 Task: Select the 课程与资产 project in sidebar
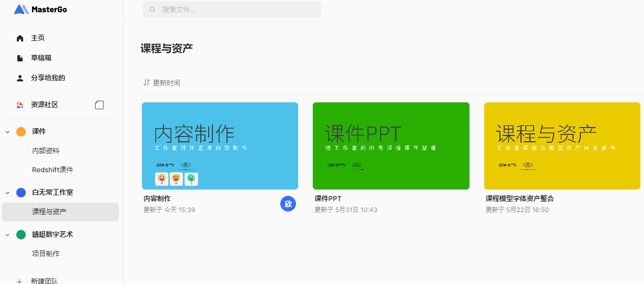pyautogui.click(x=60, y=212)
